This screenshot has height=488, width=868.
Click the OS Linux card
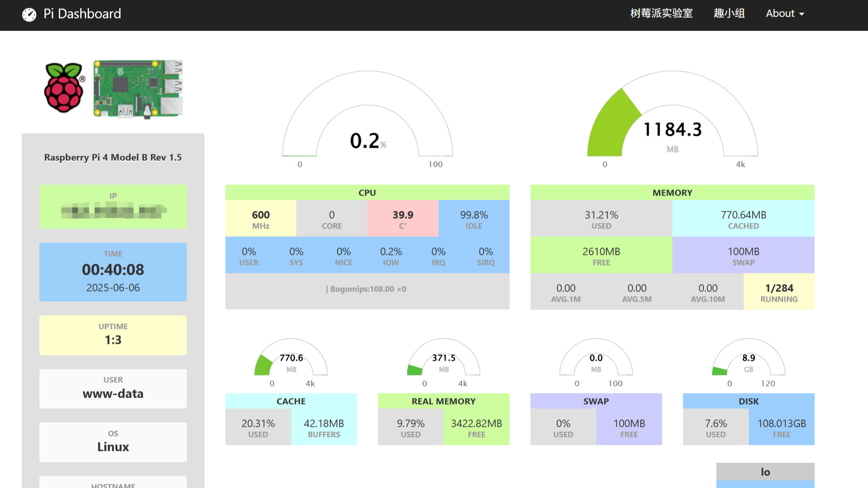113,442
